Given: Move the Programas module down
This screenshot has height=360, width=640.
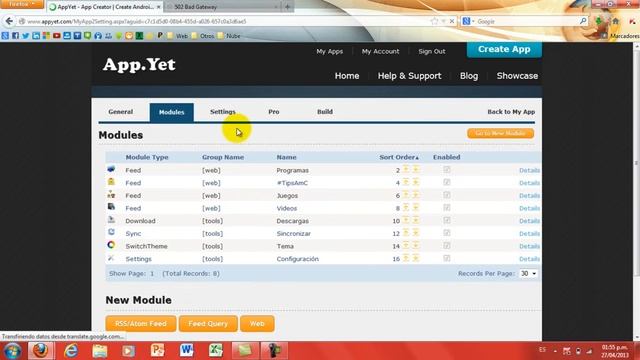Looking at the screenshot, I should (416, 169).
